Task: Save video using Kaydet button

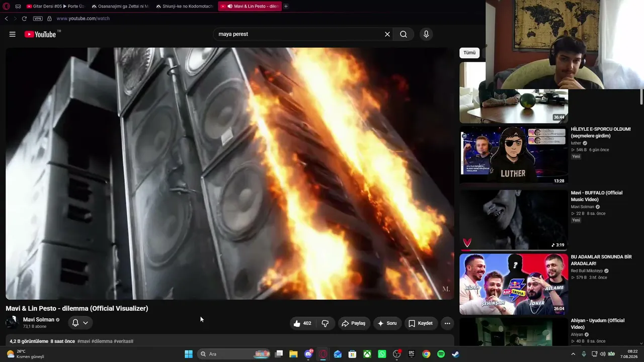Action: pos(421,323)
